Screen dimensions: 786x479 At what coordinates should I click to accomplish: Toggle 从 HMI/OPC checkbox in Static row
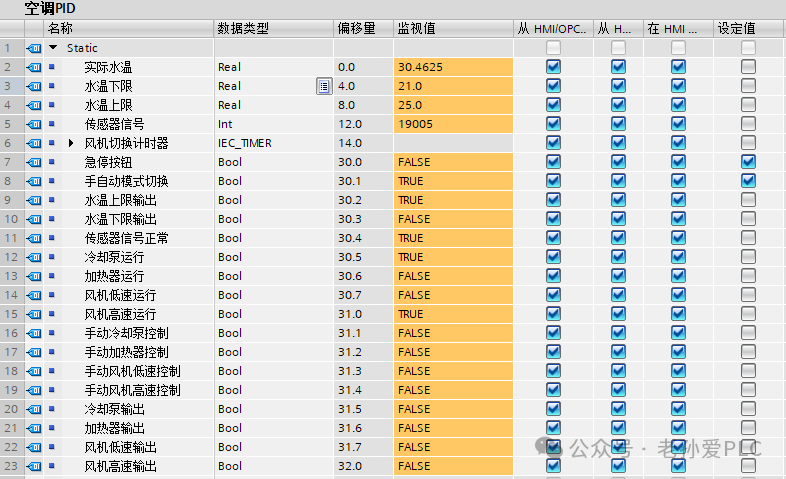[553, 48]
